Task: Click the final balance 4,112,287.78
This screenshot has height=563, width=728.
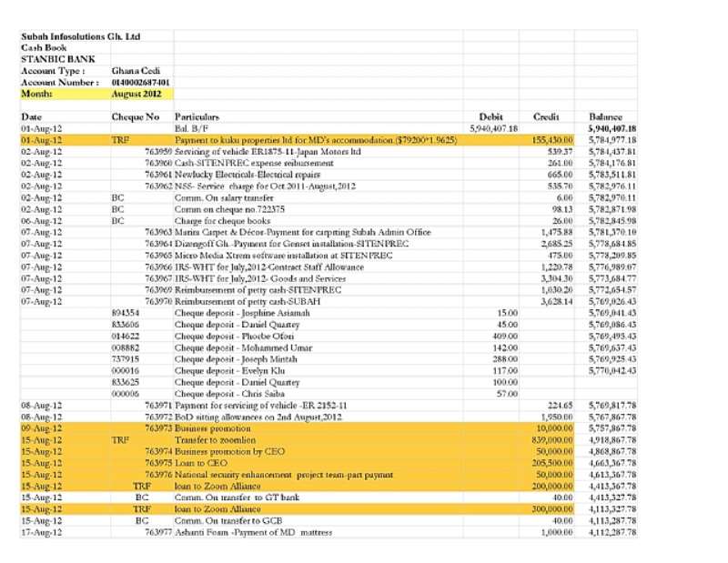Action: pos(612,532)
